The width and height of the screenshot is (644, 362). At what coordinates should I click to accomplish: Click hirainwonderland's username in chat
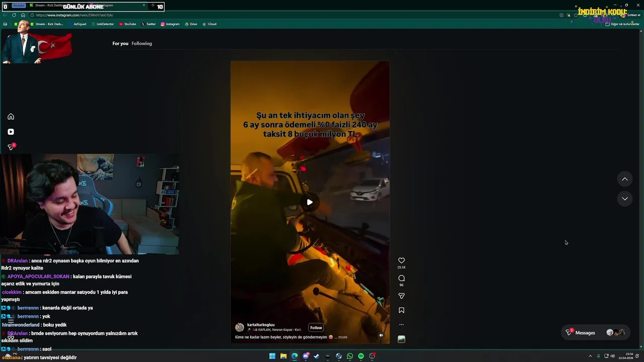[x=21, y=325]
